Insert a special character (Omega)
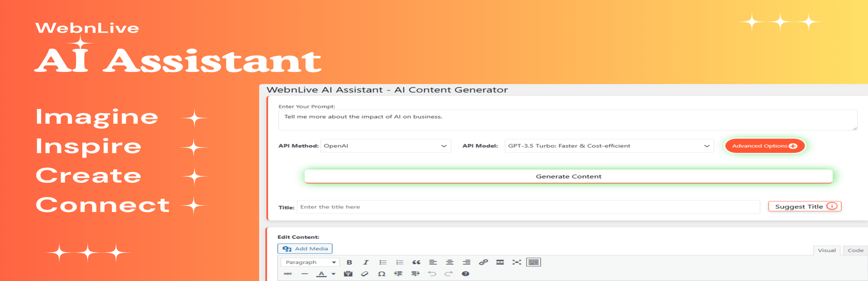868x281 pixels. [381, 274]
